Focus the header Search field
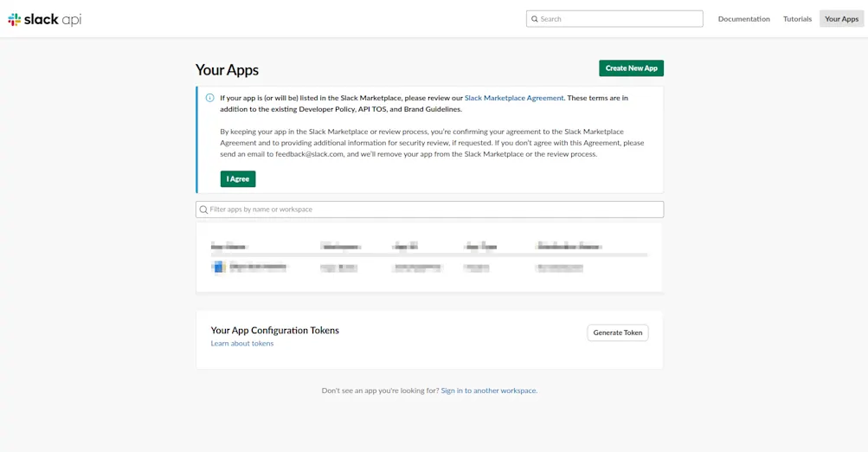The width and height of the screenshot is (868, 452). pyautogui.click(x=614, y=19)
